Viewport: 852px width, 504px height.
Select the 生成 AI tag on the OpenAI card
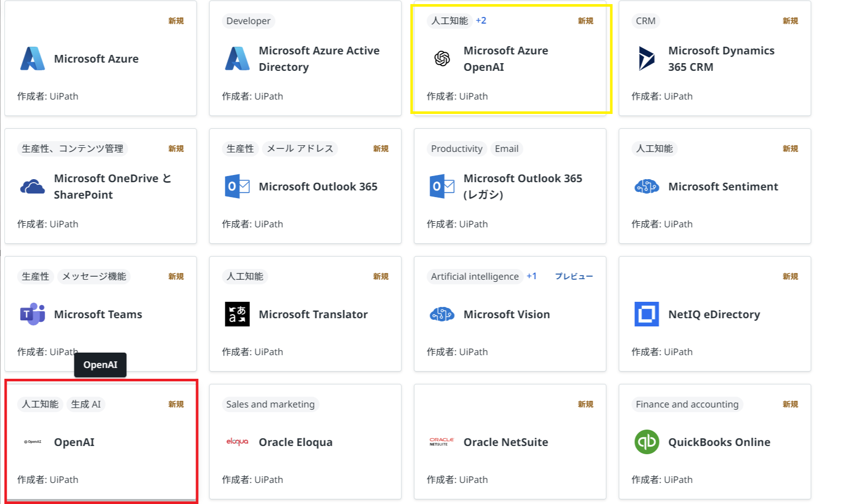(x=86, y=404)
